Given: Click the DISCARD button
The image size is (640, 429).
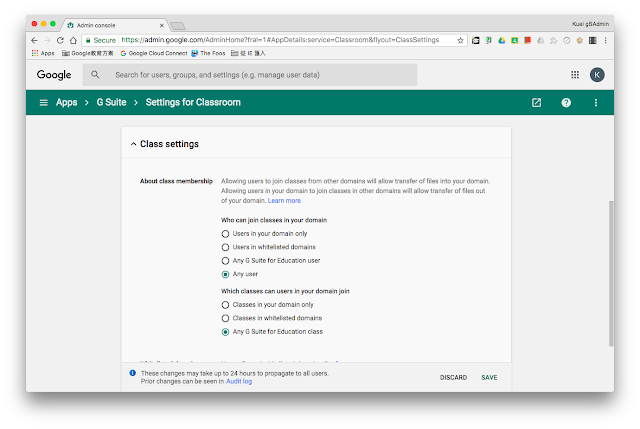Looking at the screenshot, I should (x=453, y=378).
